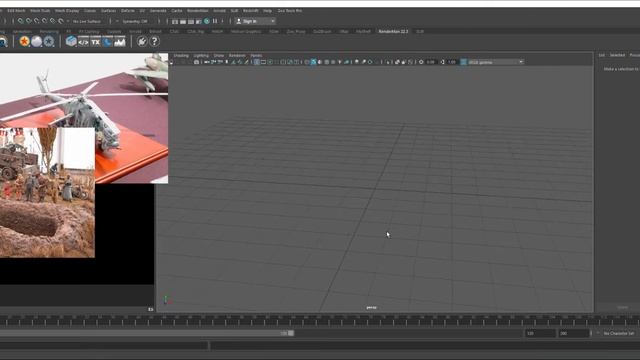Viewport: 640px width, 360px height.
Task: Toggle use all lights in the viewport
Action: (340, 62)
